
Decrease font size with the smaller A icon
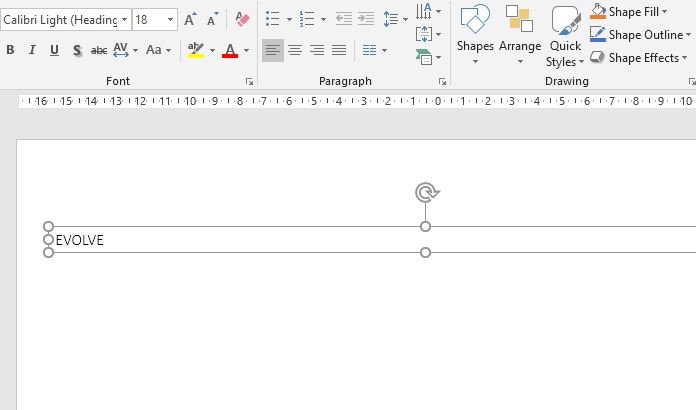[x=212, y=19]
